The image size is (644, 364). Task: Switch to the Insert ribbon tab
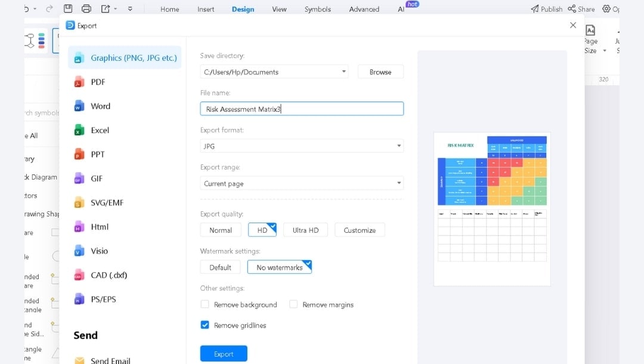[x=205, y=9]
